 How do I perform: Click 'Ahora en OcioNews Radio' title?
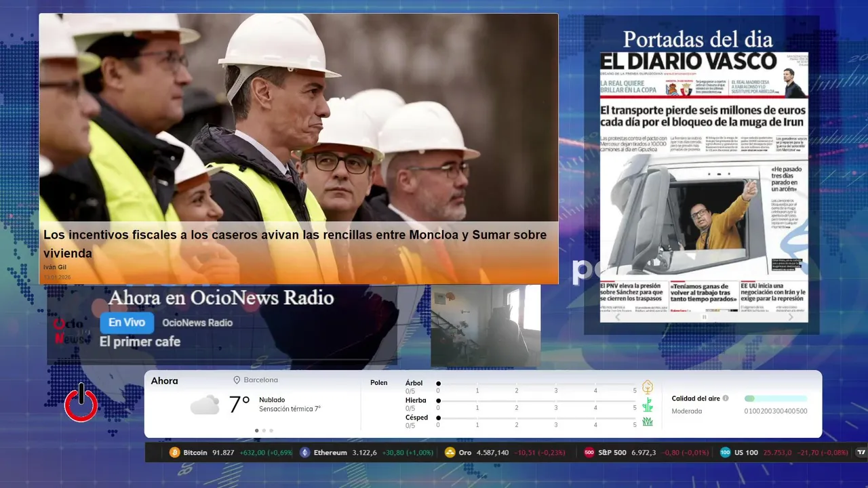[x=221, y=298]
